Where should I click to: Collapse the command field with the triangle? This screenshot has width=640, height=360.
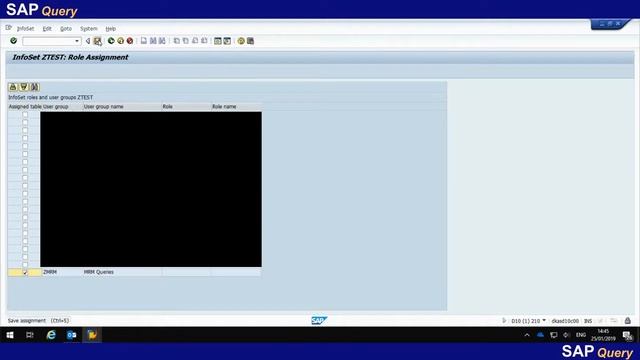pyautogui.click(x=88, y=41)
